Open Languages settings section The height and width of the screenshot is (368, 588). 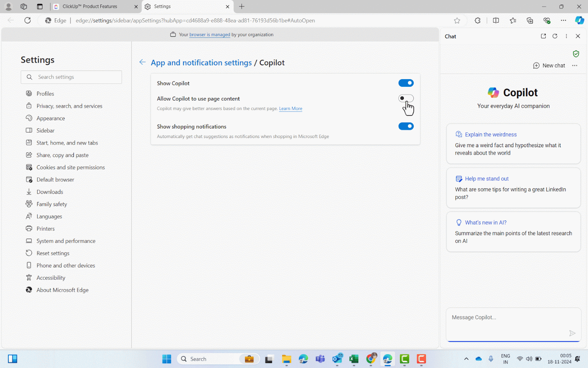point(49,216)
